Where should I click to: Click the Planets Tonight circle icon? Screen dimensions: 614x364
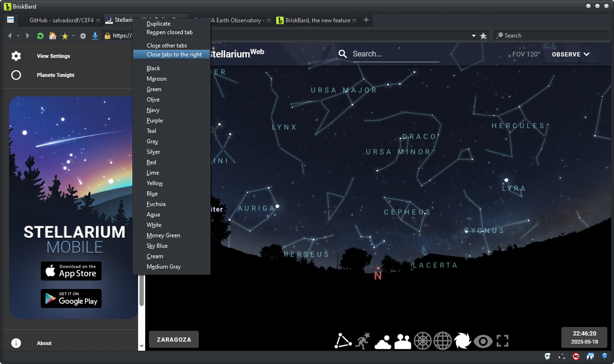[16, 75]
